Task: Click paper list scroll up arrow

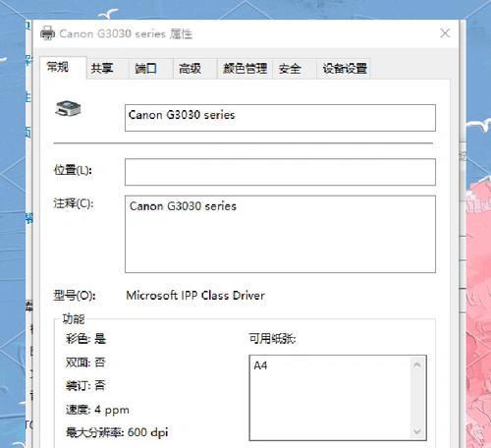Action: click(417, 364)
